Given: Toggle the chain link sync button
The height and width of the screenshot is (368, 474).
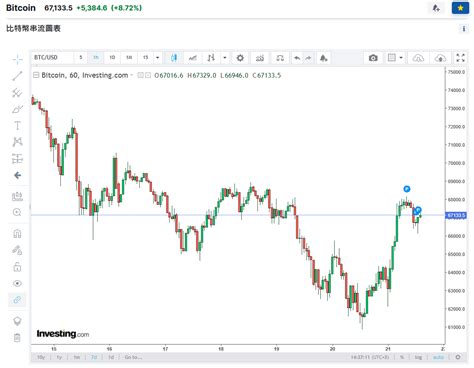Looking at the screenshot, I should pos(17,300).
